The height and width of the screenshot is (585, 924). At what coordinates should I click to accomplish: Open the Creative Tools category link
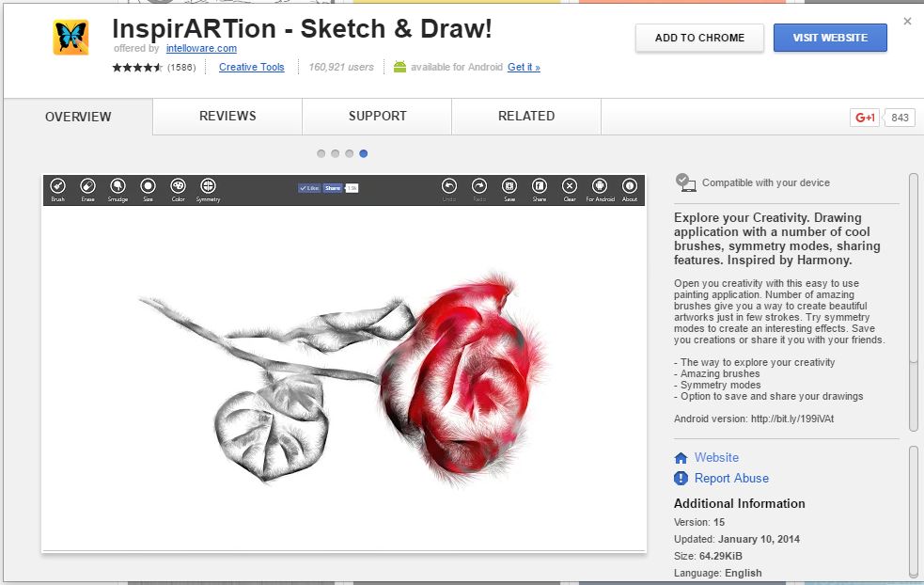point(252,67)
